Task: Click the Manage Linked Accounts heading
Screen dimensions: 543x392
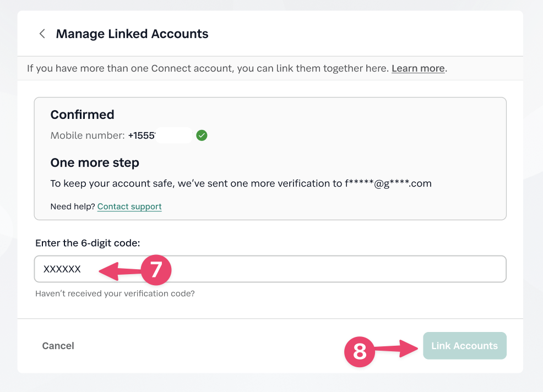Action: (x=132, y=34)
